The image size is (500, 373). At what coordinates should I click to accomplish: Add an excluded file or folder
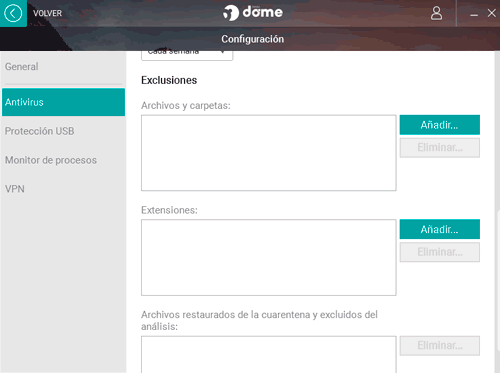click(440, 125)
